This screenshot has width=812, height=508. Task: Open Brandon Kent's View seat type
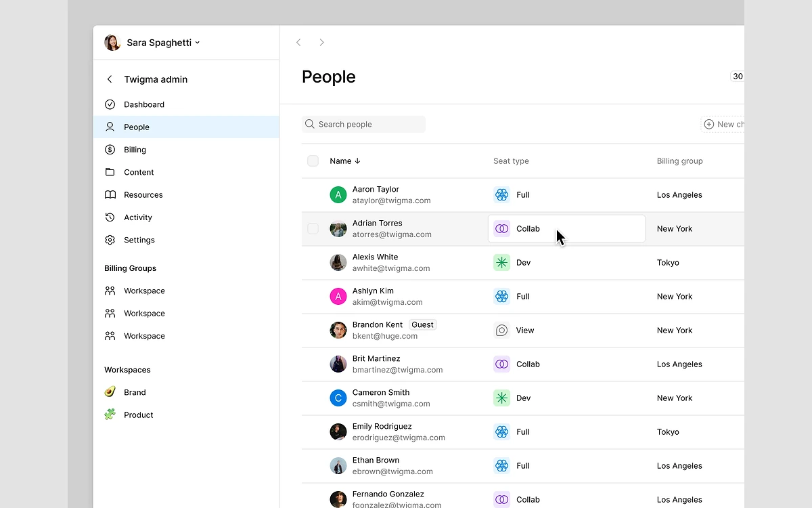(514, 331)
